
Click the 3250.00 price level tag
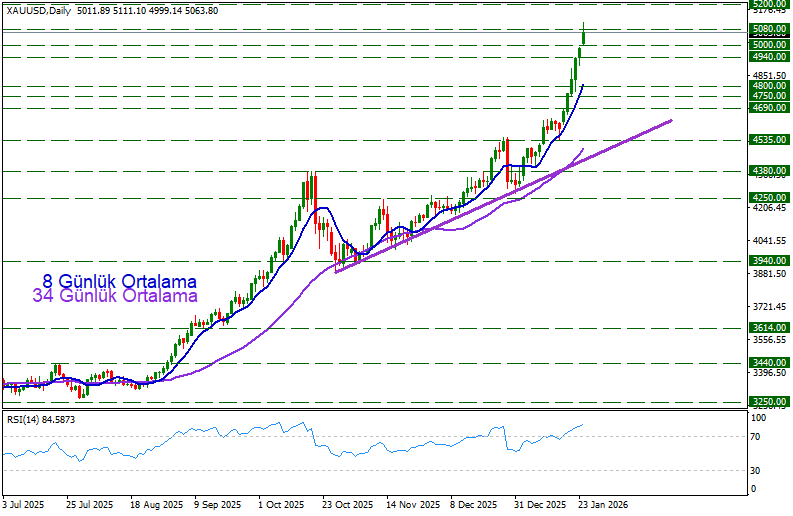coord(769,402)
